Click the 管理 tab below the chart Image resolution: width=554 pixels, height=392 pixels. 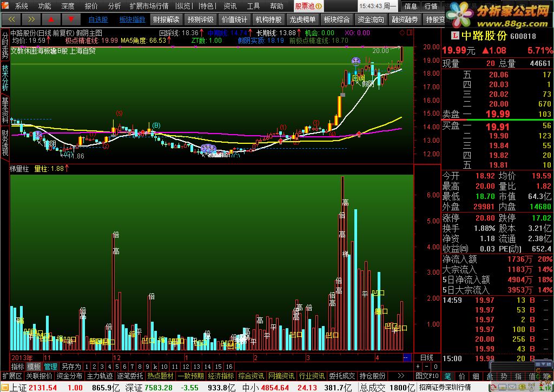click(x=50, y=367)
